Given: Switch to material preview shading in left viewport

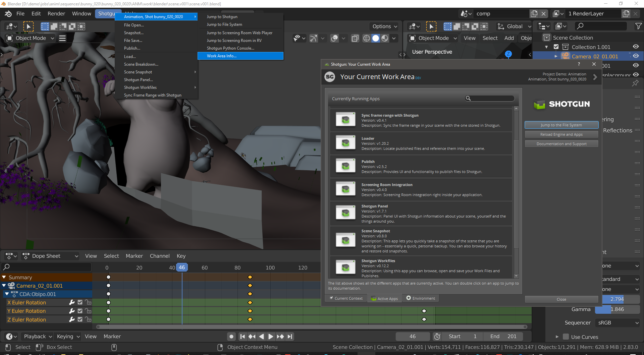Looking at the screenshot, I should 385,38.
